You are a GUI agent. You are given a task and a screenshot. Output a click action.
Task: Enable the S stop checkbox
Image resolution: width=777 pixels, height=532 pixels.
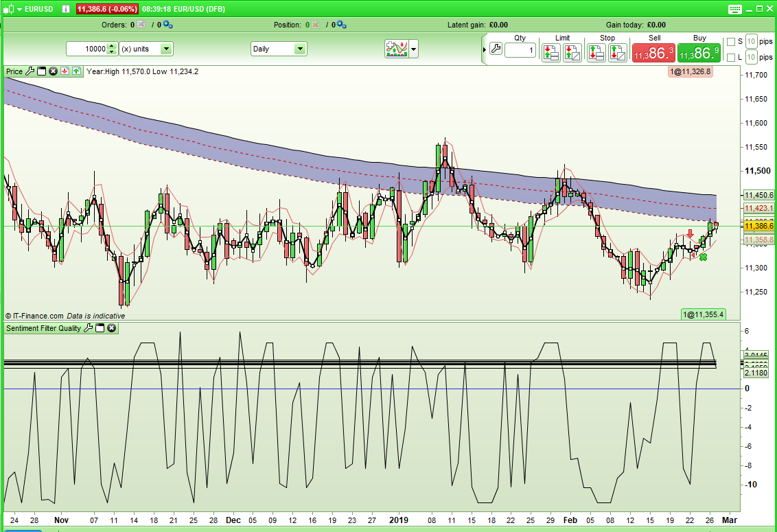pyautogui.click(x=730, y=42)
